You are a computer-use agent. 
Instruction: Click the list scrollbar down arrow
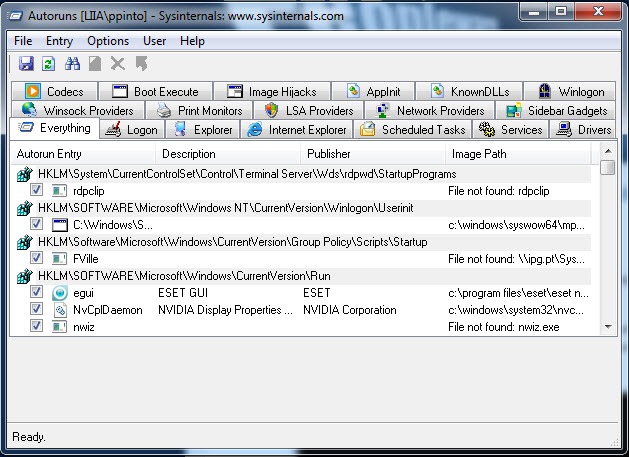pyautogui.click(x=608, y=327)
